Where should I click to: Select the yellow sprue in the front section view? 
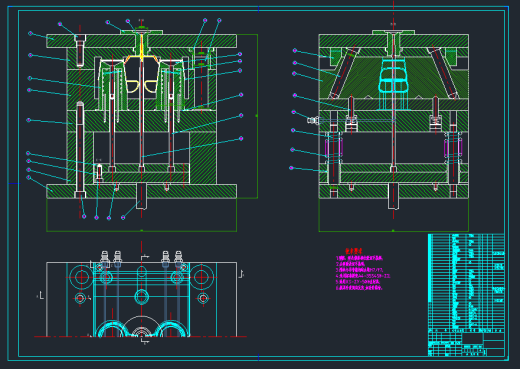coord(142,48)
